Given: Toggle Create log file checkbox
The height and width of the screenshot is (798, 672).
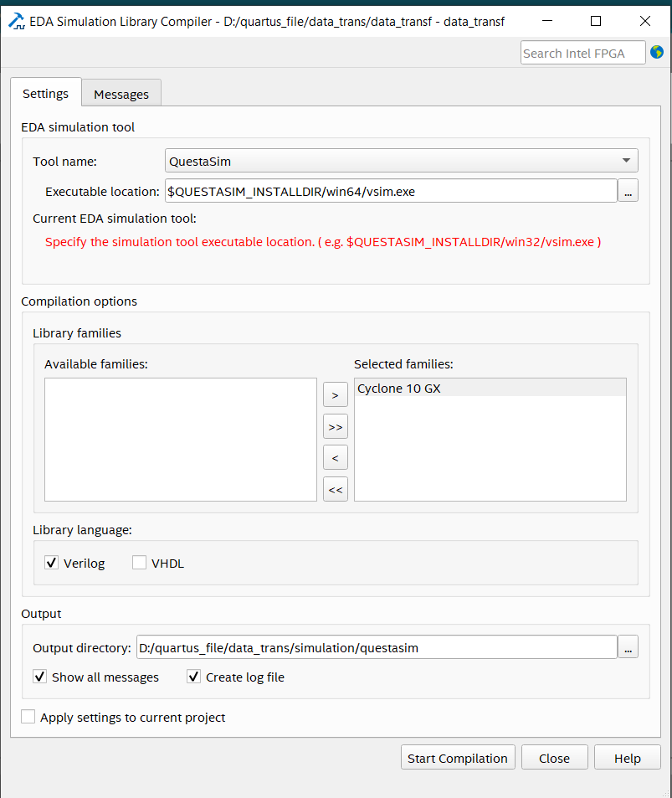Looking at the screenshot, I should [x=194, y=677].
